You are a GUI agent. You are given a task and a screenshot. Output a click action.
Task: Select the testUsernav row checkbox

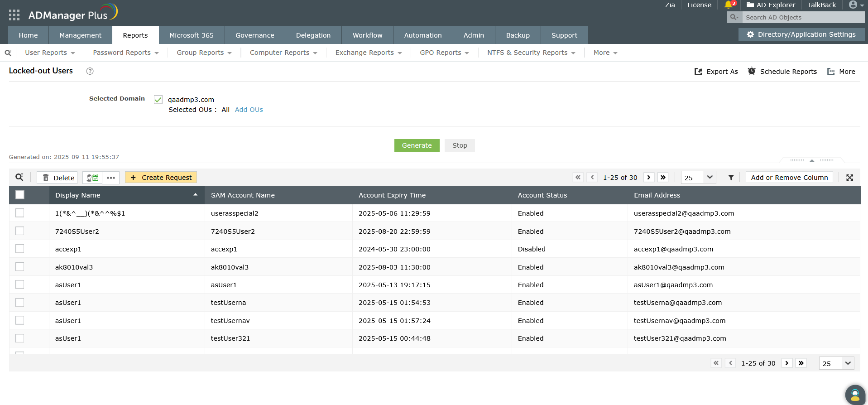pos(20,320)
